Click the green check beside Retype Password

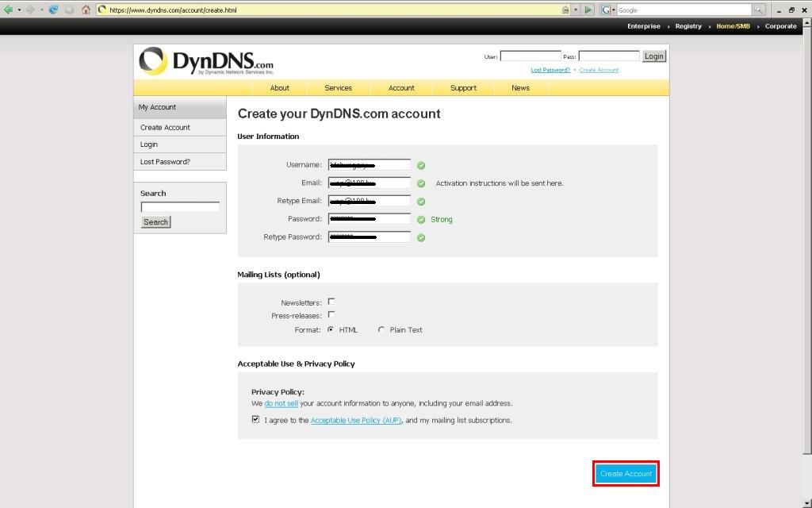pyautogui.click(x=421, y=238)
